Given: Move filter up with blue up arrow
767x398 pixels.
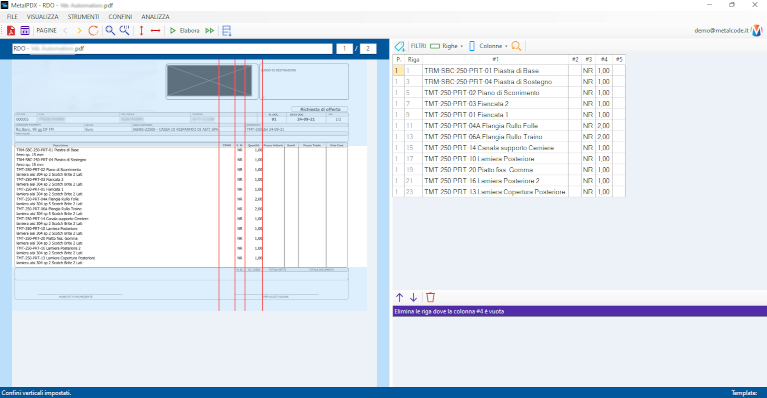Looking at the screenshot, I should pyautogui.click(x=399, y=297).
